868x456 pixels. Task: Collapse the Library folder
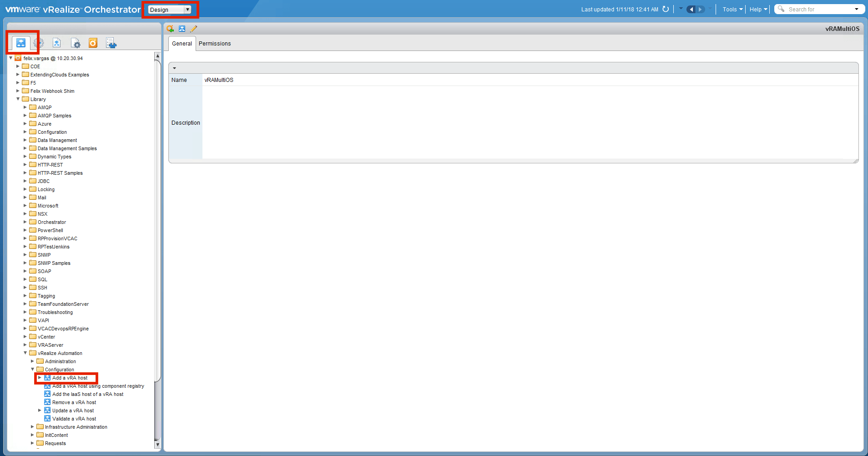tap(18, 99)
